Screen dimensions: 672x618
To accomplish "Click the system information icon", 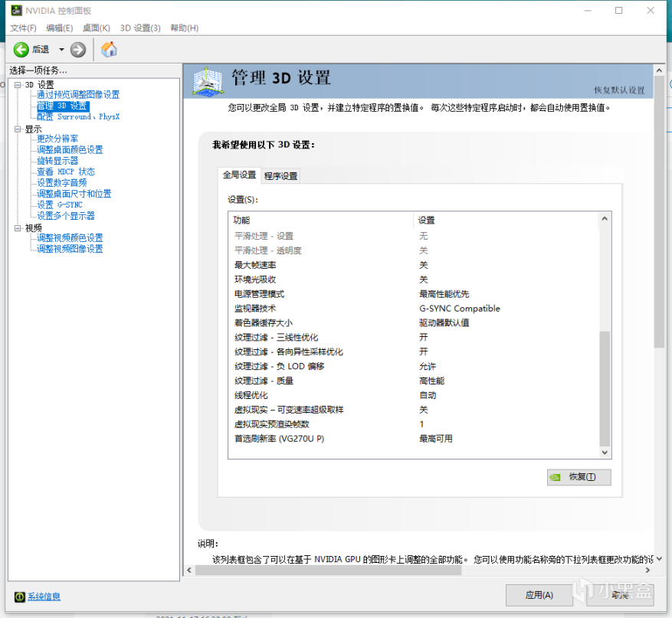I will 20,597.
